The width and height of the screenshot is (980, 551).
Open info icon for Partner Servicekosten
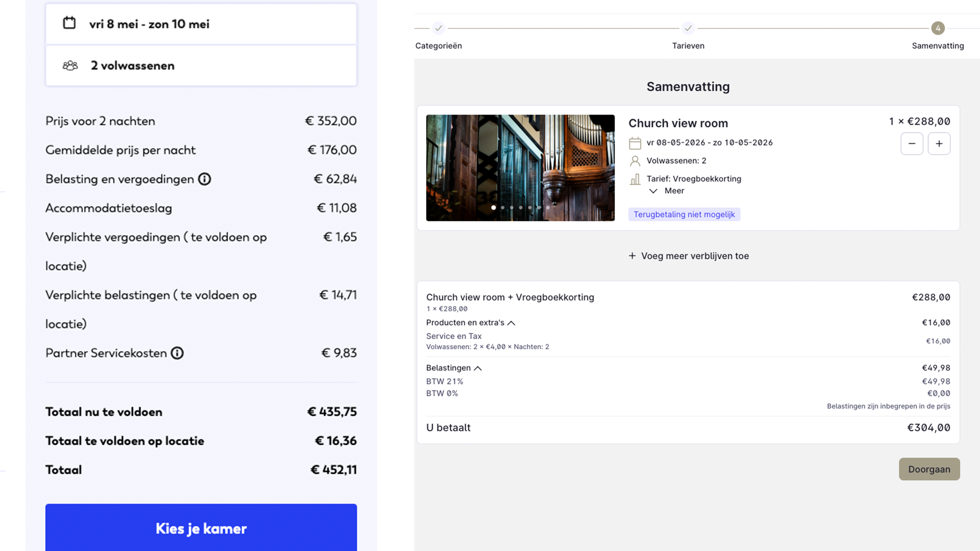[177, 353]
